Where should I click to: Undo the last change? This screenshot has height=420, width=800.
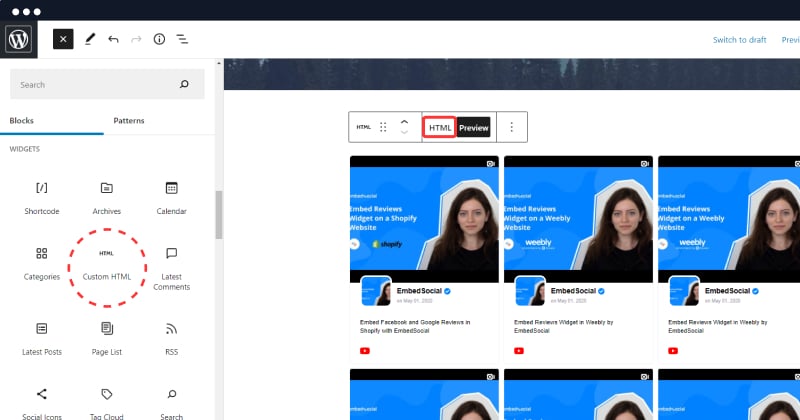tap(113, 39)
